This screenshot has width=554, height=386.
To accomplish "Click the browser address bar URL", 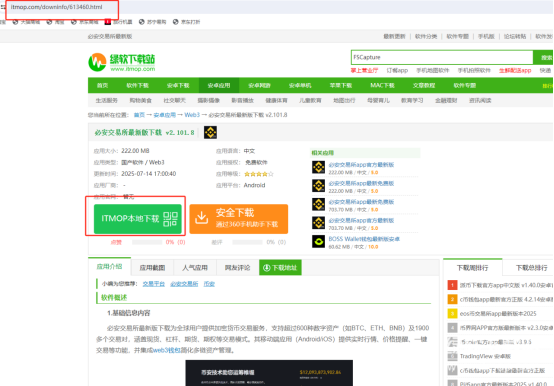I will pyautogui.click(x=57, y=7).
